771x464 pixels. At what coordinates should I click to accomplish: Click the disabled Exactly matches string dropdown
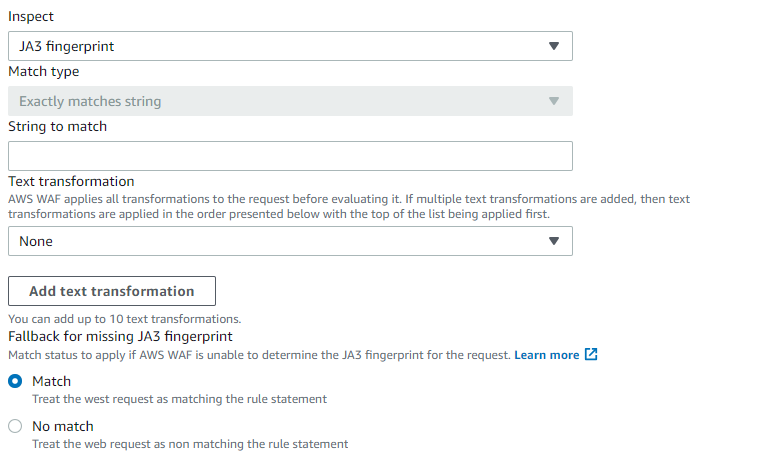pyautogui.click(x=290, y=101)
